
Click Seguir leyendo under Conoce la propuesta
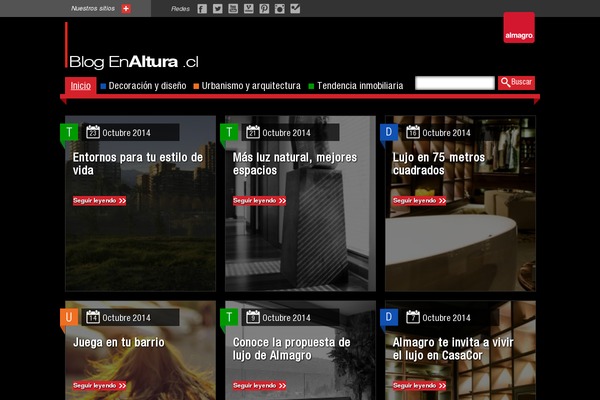[259, 385]
